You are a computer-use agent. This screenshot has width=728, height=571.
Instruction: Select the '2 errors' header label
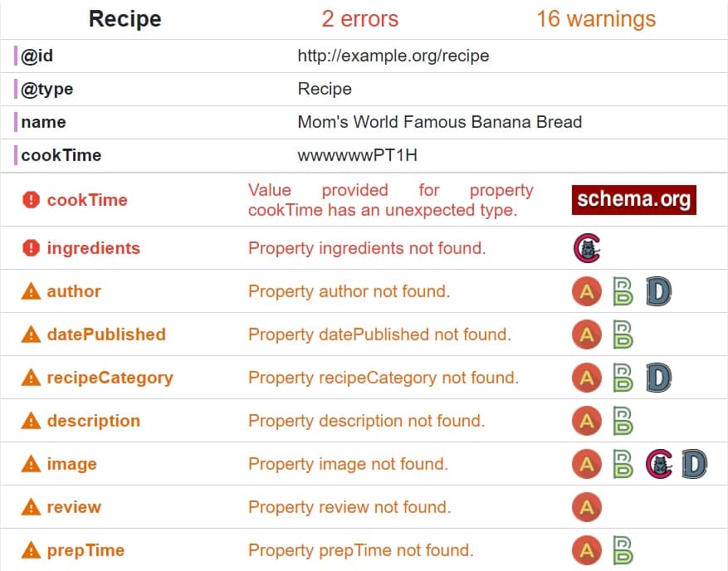(x=359, y=19)
